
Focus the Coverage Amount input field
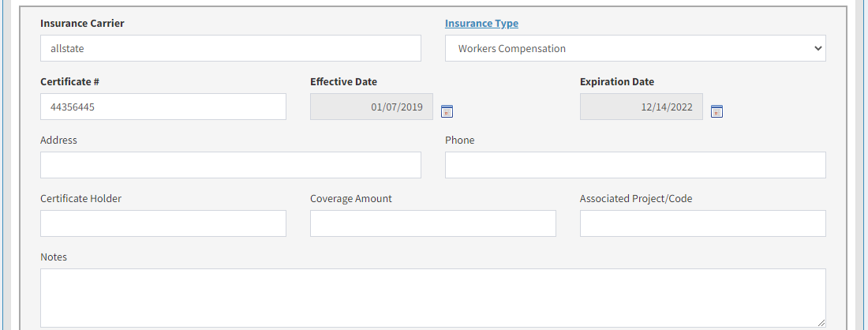[433, 223]
